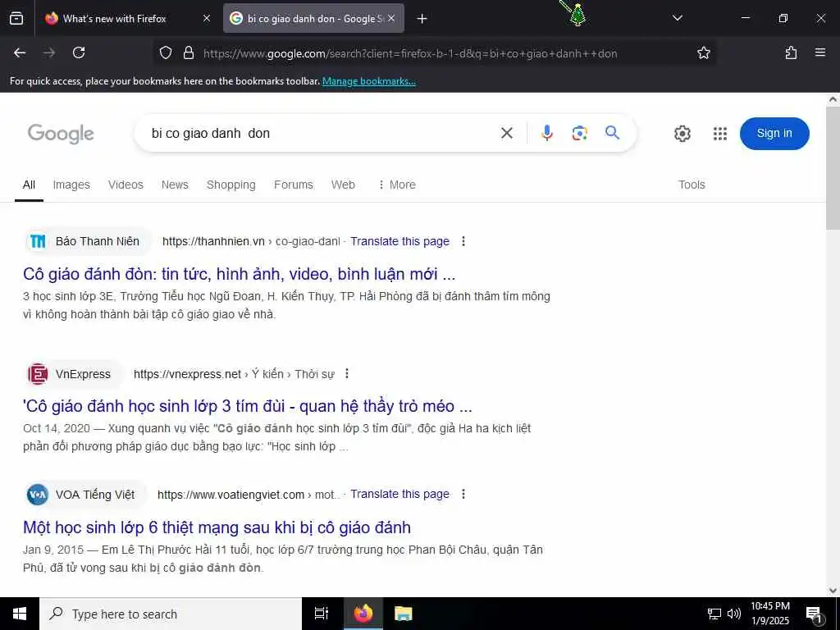
Task: Open Cô giáo đánh học sinh lớp 3 link
Action: [x=248, y=406]
